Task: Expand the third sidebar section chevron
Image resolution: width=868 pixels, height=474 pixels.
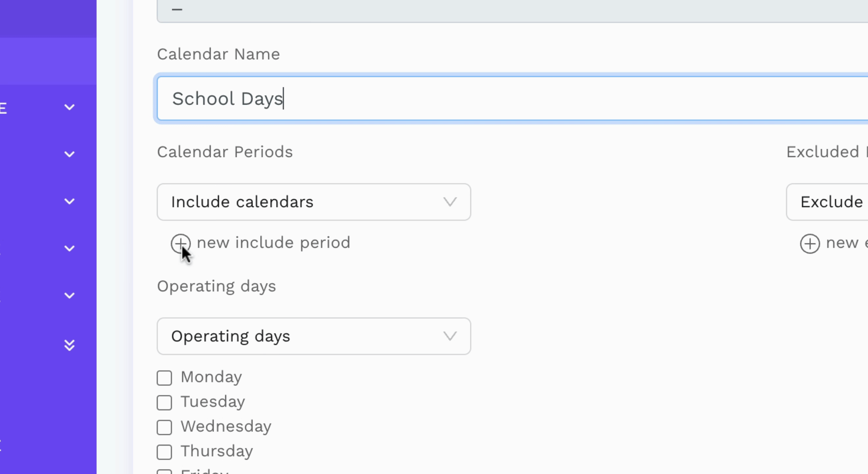Action: tap(69, 201)
